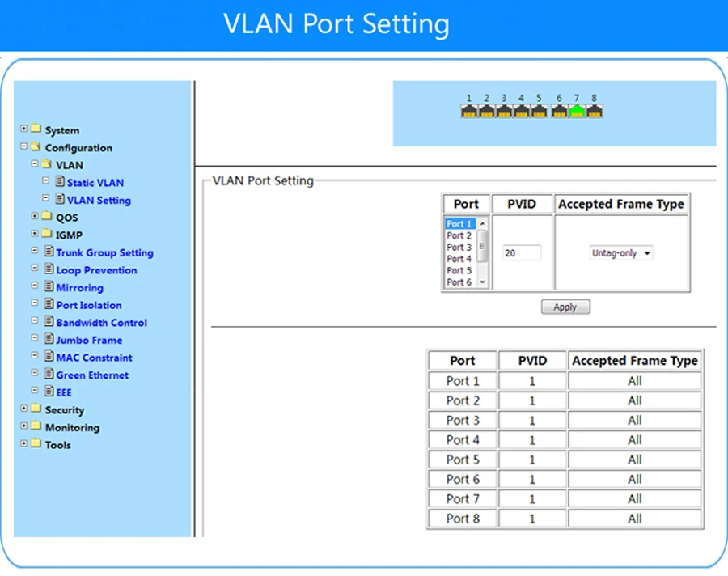Click port 5 icon in switch panel
The image size is (728, 576).
point(539,111)
